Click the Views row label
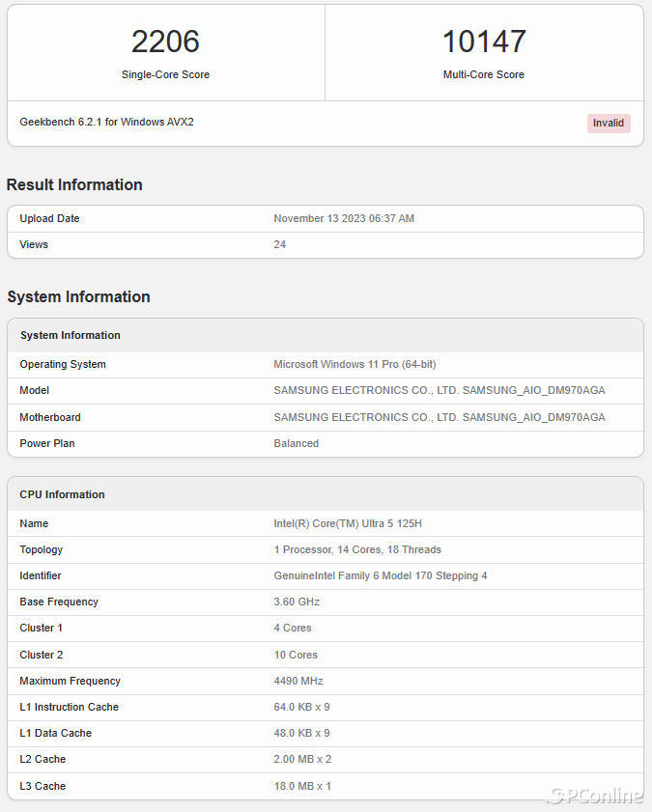The height and width of the screenshot is (812, 652). (34, 244)
